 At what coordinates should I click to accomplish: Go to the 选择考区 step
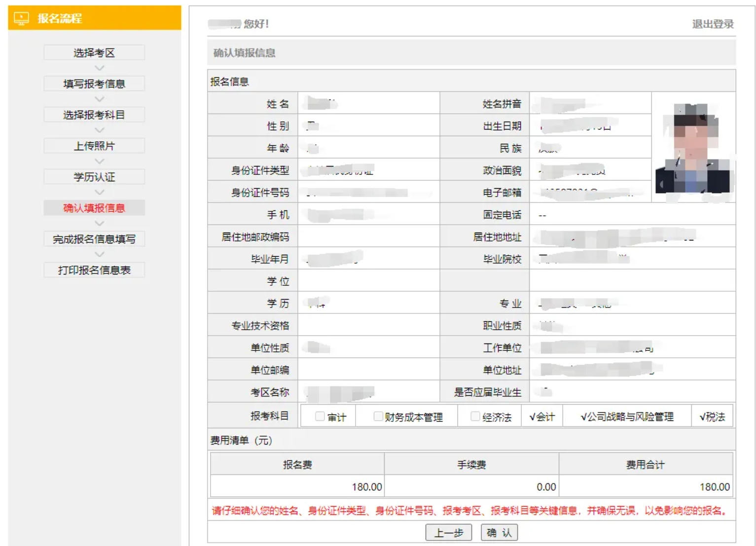click(x=94, y=53)
